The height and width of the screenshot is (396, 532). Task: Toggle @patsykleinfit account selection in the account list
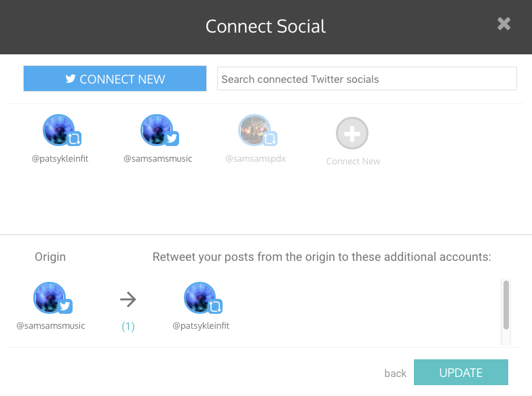tap(58, 130)
